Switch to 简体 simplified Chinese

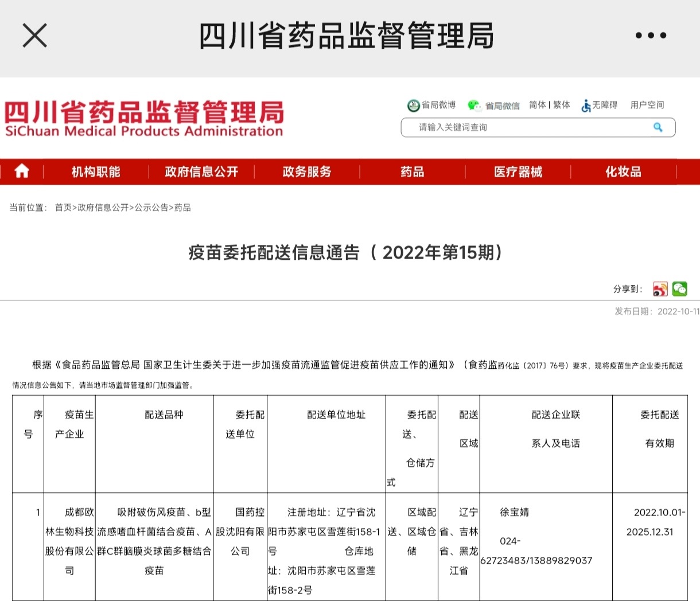[537, 105]
